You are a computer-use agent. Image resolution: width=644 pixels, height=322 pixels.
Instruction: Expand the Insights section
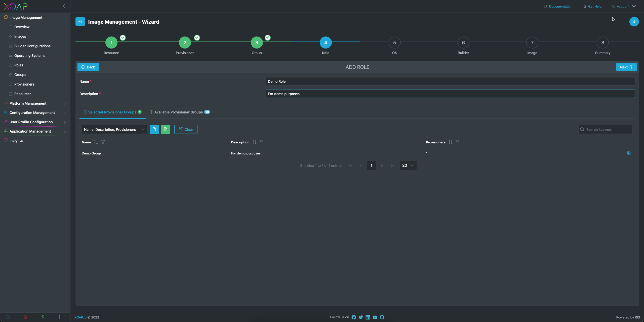tap(35, 141)
